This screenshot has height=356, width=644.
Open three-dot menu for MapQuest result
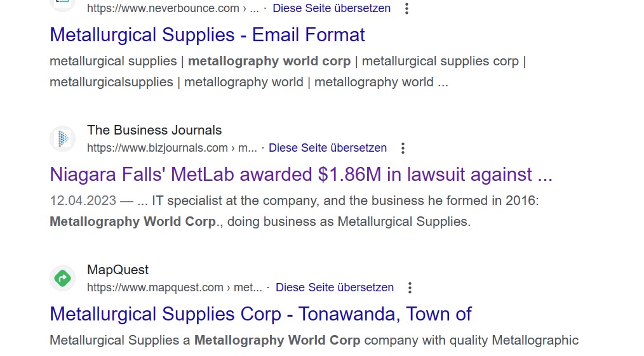point(410,288)
